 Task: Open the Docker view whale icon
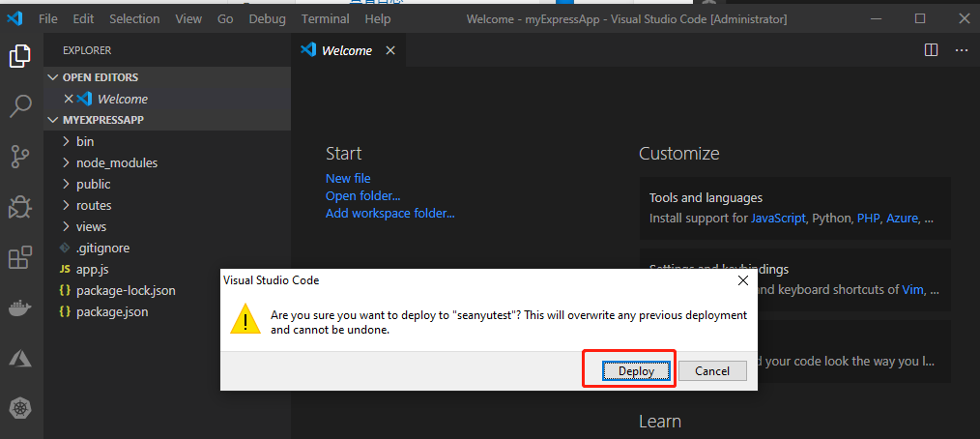[x=20, y=307]
